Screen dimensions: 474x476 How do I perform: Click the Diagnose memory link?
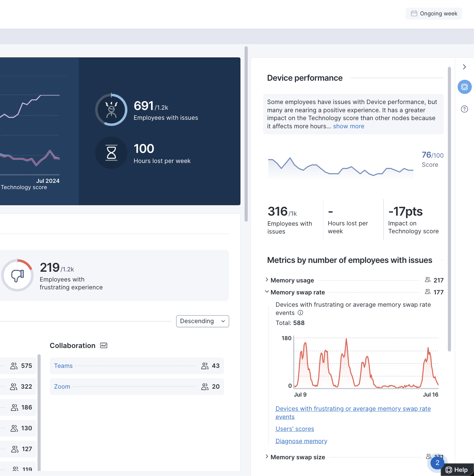click(301, 441)
